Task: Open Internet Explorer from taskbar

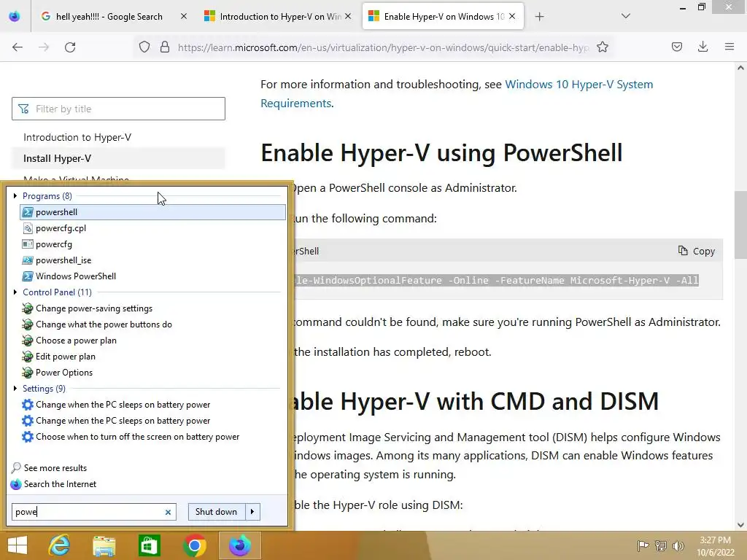Action: pyautogui.click(x=60, y=545)
